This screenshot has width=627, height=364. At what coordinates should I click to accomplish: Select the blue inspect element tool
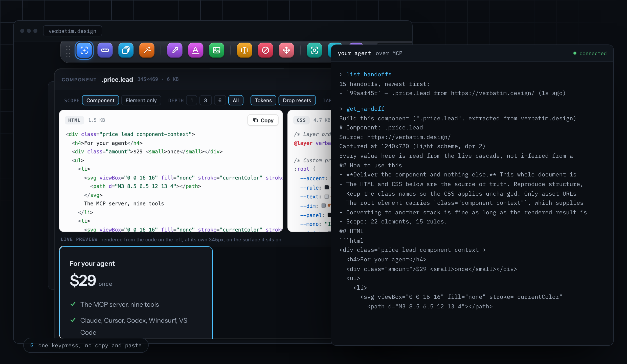coord(84,50)
